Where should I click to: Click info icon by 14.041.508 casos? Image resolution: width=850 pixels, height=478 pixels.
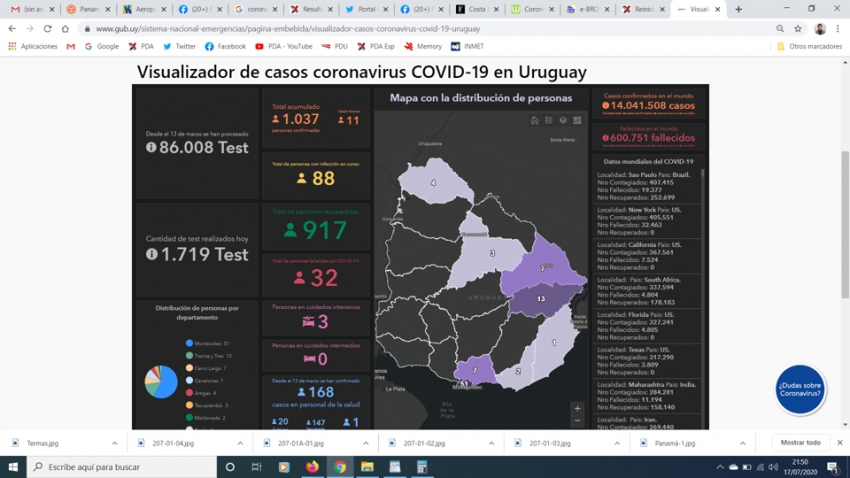point(606,106)
